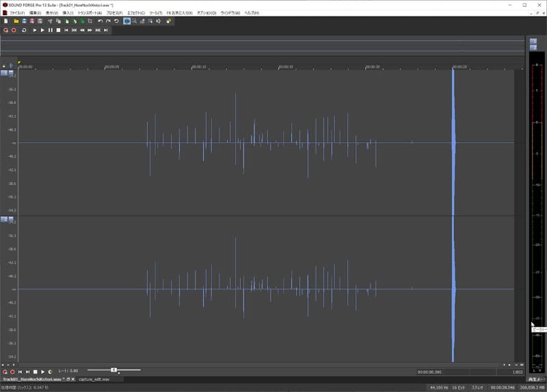The width and height of the screenshot is (547, 392).
Task: Click the Cut scissors icon
Action: tap(50, 21)
